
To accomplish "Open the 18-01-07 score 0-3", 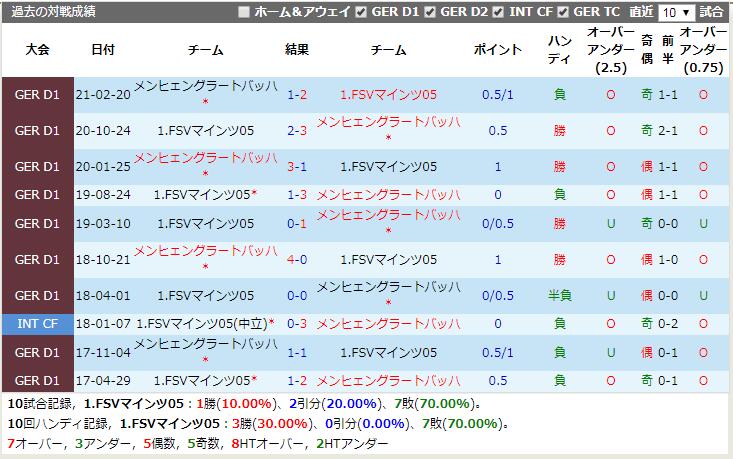I will (x=297, y=324).
